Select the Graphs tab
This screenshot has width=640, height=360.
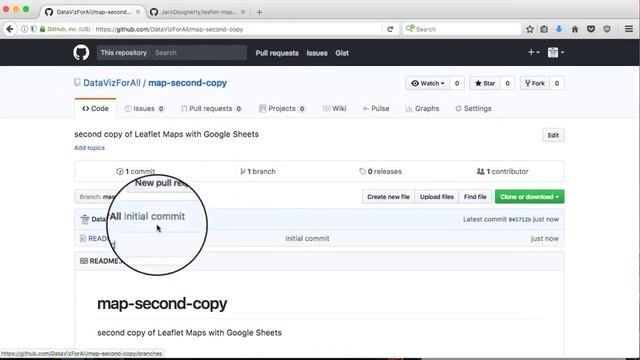pyautogui.click(x=422, y=109)
